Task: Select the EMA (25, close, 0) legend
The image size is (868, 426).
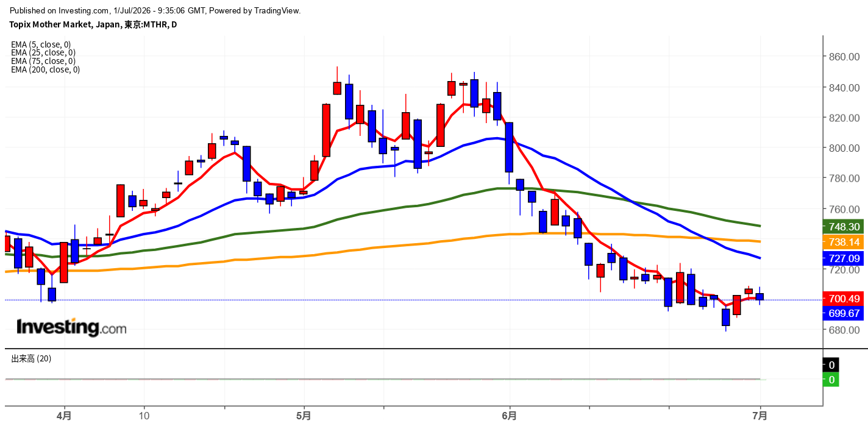Action: tap(43, 53)
